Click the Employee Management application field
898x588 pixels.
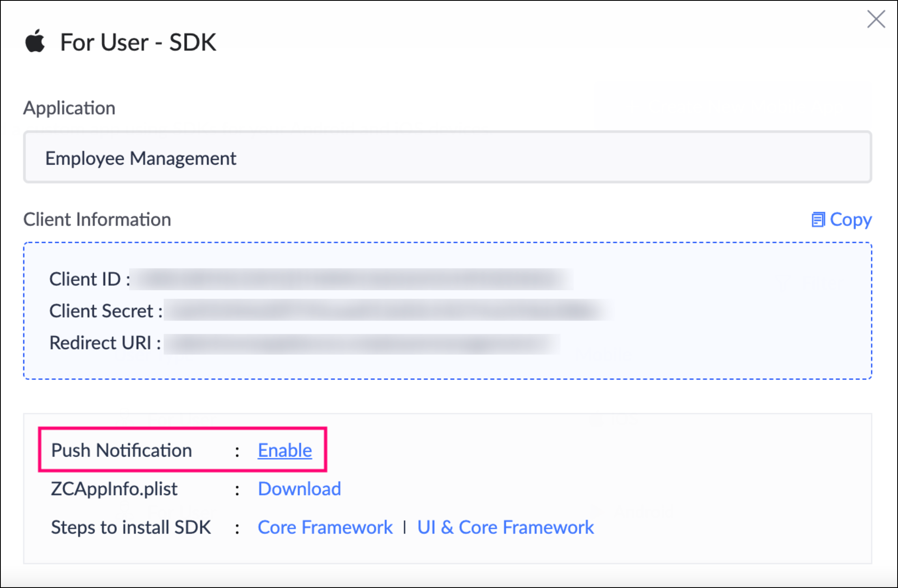click(447, 157)
